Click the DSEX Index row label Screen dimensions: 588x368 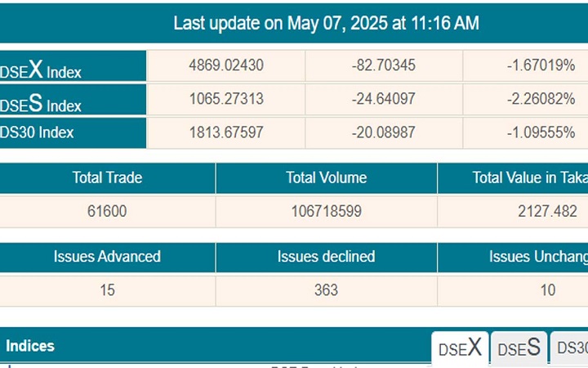pos(41,69)
